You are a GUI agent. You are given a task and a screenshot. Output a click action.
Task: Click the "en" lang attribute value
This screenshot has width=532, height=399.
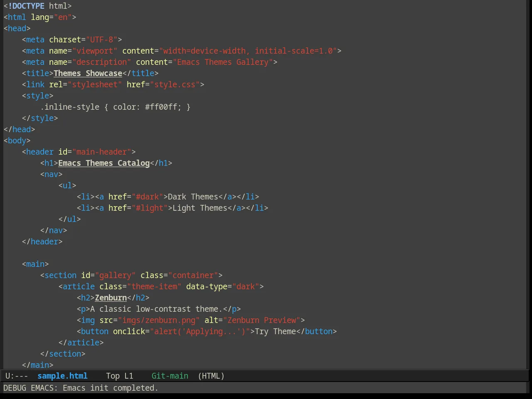(63, 17)
